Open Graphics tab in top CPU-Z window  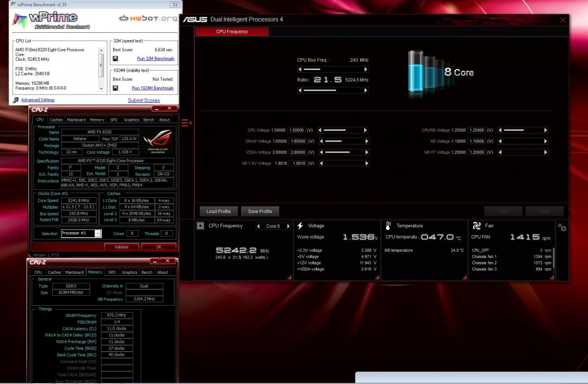coord(131,120)
